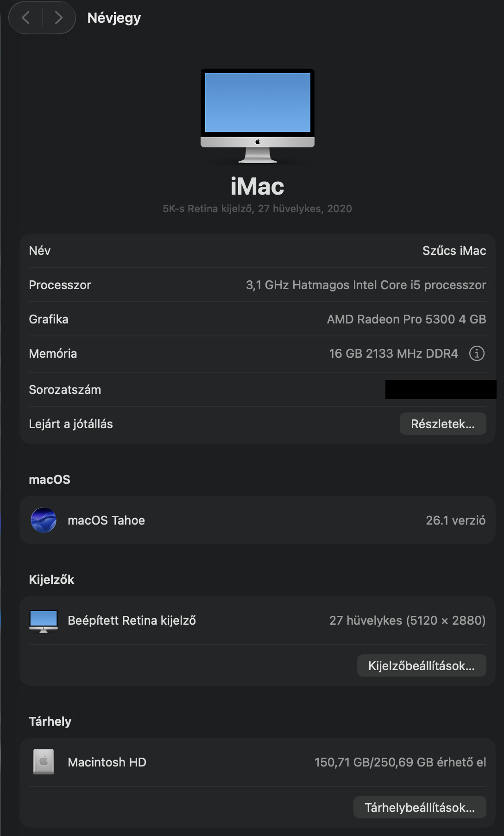504x836 pixels.
Task: Click the large iMac image
Action: tap(258, 115)
